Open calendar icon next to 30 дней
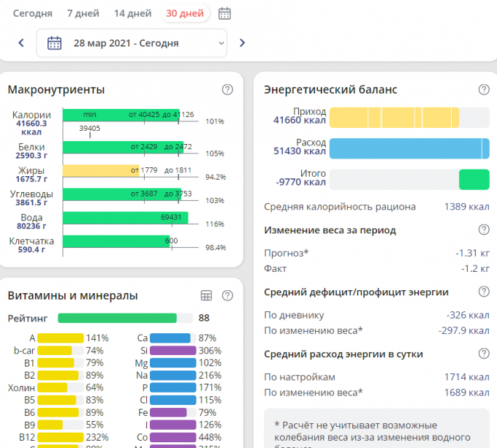The width and height of the screenshot is (497, 448). coord(225,13)
